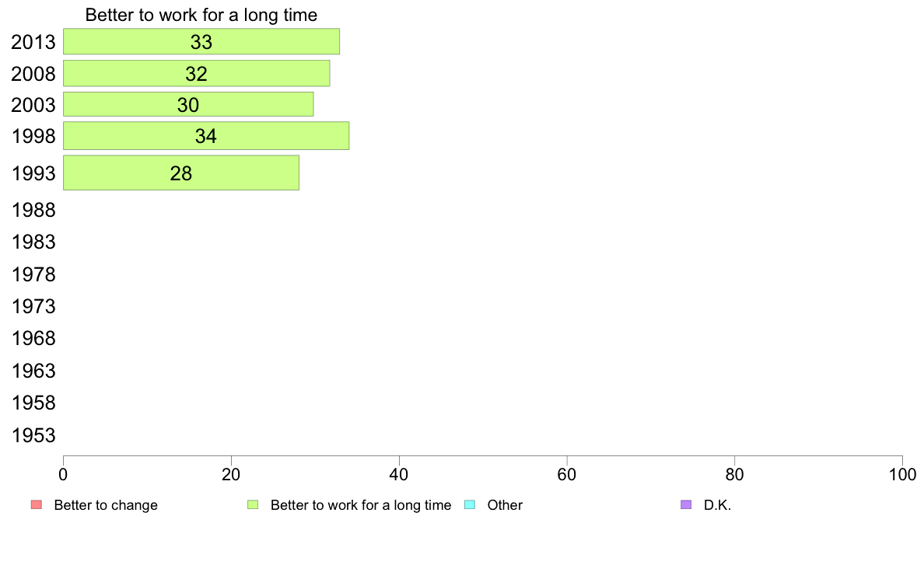Click the 60 tick on the x-axis

(567, 474)
